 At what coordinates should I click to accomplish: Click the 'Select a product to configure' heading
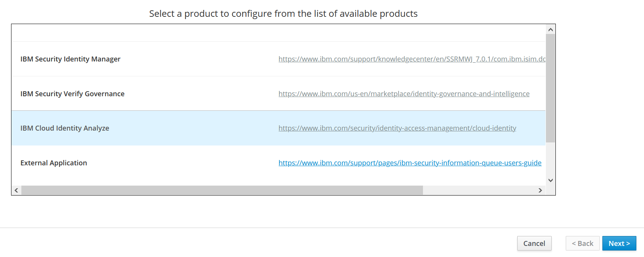[x=283, y=14]
